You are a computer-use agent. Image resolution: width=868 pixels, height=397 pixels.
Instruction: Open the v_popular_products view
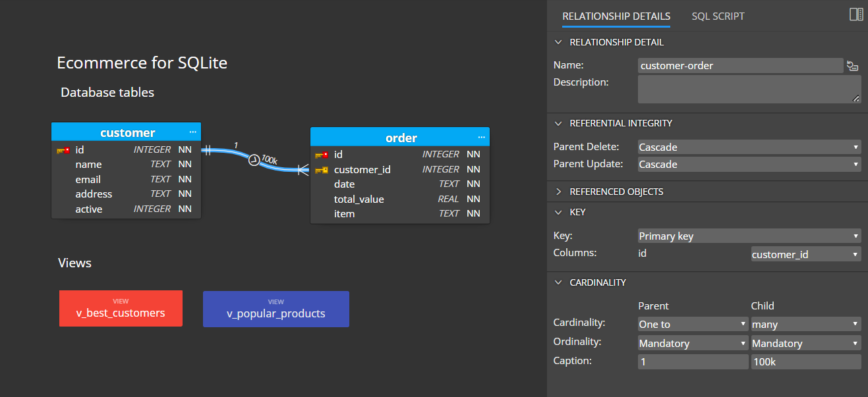point(275,309)
